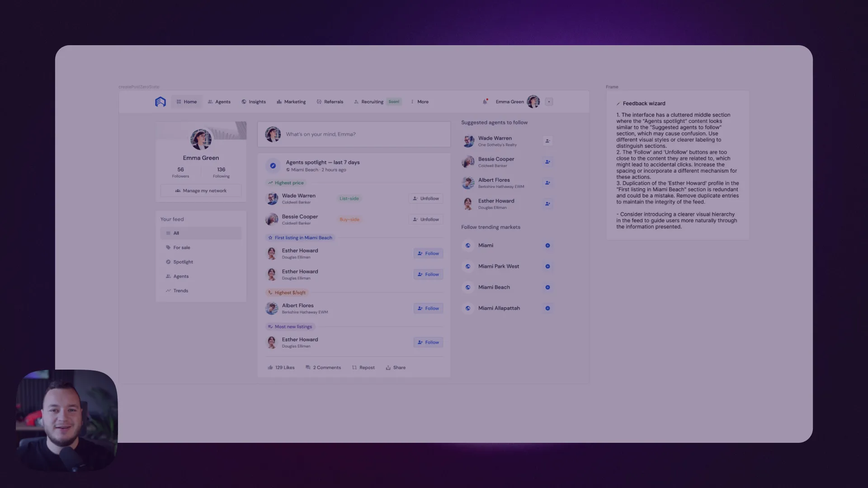Unfollow Bessie Cooper in the spotlight post
Screen dimensions: 868x488
(x=425, y=219)
